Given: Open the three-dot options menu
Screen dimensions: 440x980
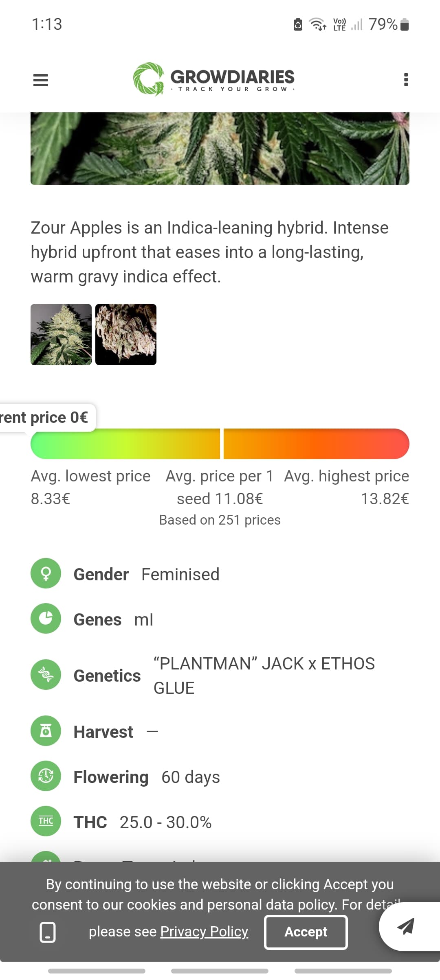Looking at the screenshot, I should 405,80.
